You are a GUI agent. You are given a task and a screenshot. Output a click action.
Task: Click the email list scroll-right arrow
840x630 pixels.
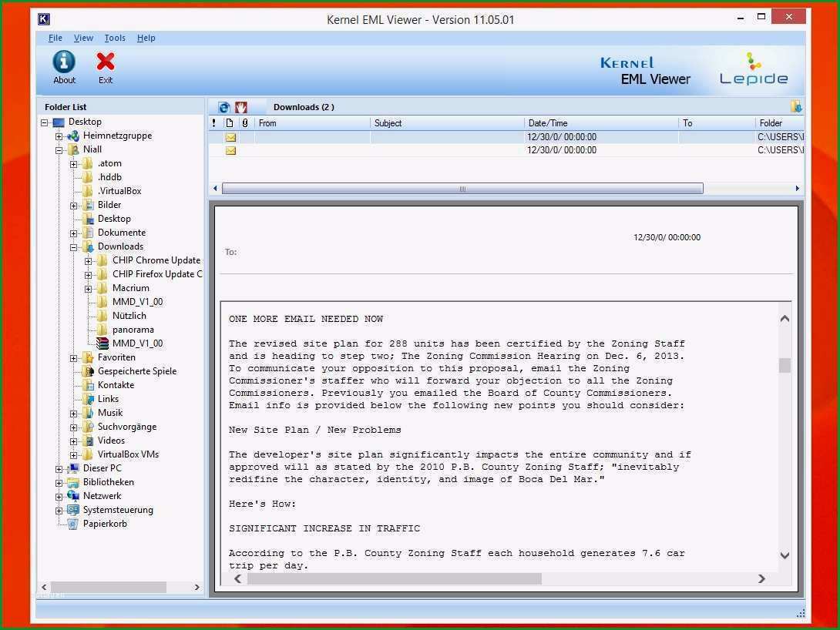(x=797, y=189)
